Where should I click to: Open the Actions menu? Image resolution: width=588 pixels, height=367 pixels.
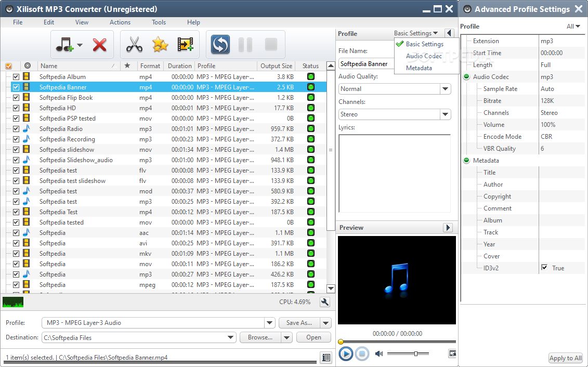(120, 22)
